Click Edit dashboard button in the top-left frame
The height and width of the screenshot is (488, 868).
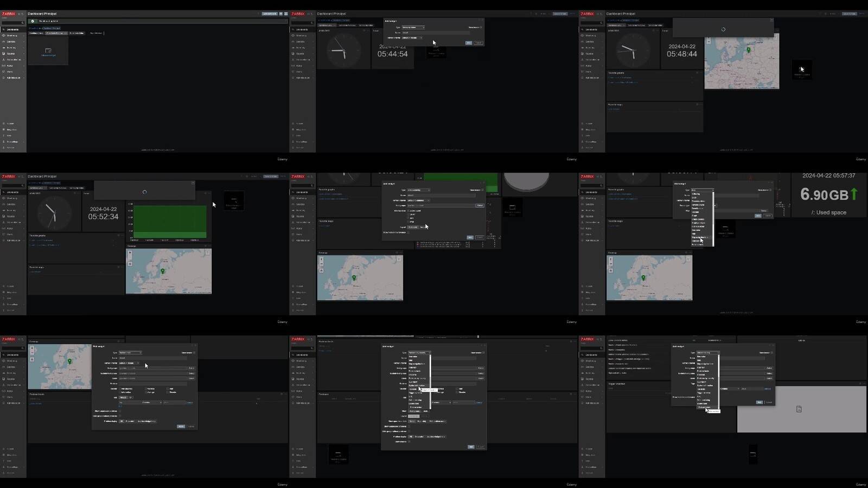[270, 14]
